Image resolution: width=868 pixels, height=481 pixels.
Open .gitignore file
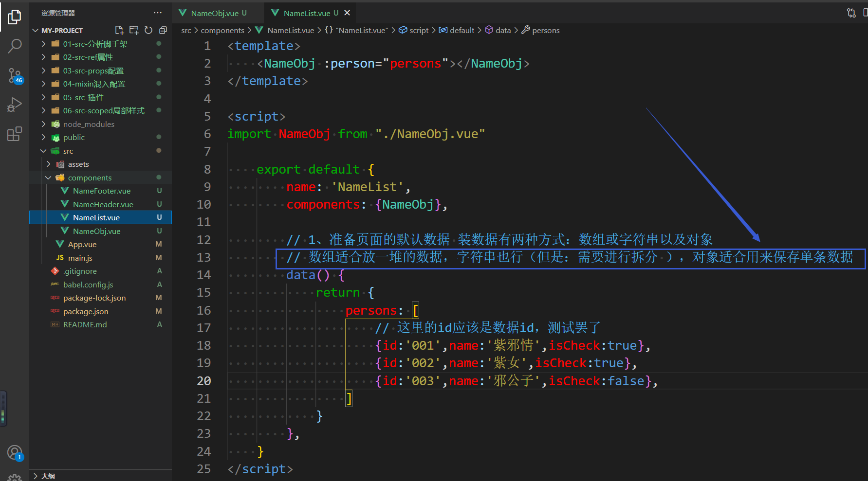tap(79, 271)
